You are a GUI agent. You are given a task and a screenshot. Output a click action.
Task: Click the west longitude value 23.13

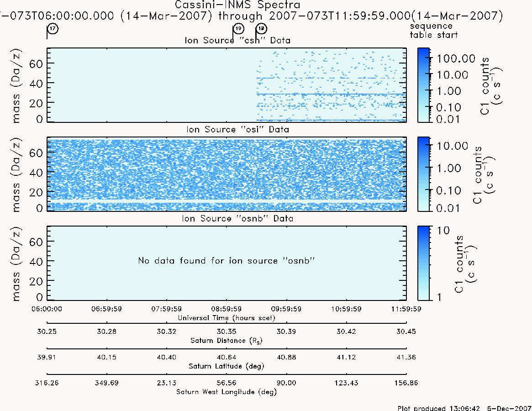click(x=167, y=383)
